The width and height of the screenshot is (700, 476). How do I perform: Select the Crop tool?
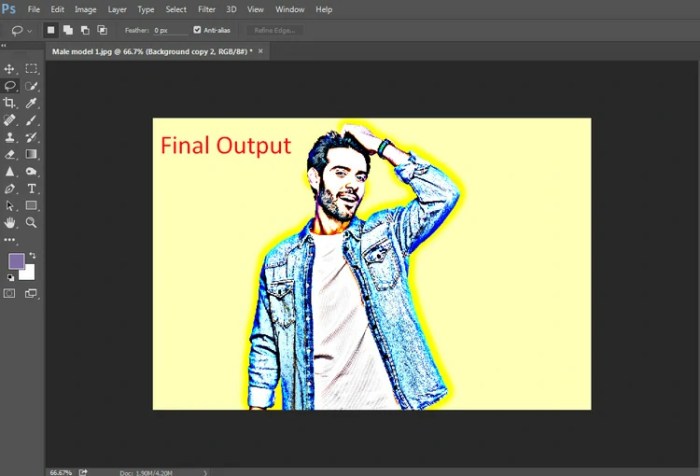9,103
